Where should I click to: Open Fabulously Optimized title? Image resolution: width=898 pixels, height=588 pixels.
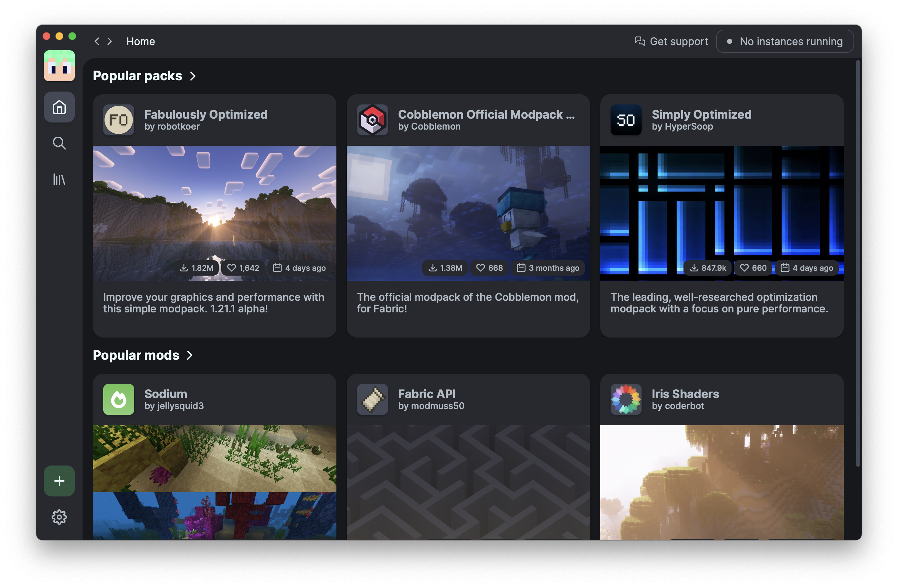click(206, 114)
